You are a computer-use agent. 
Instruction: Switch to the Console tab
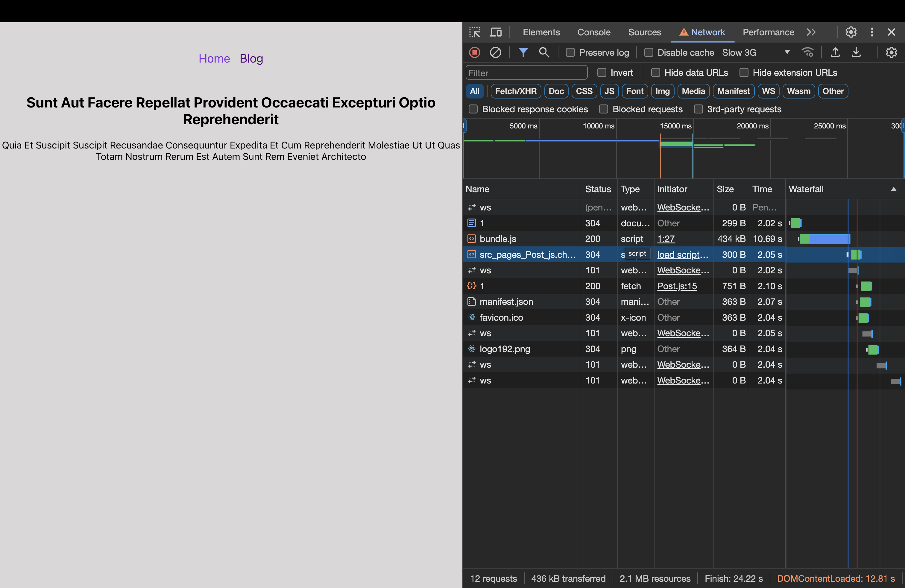(x=593, y=32)
